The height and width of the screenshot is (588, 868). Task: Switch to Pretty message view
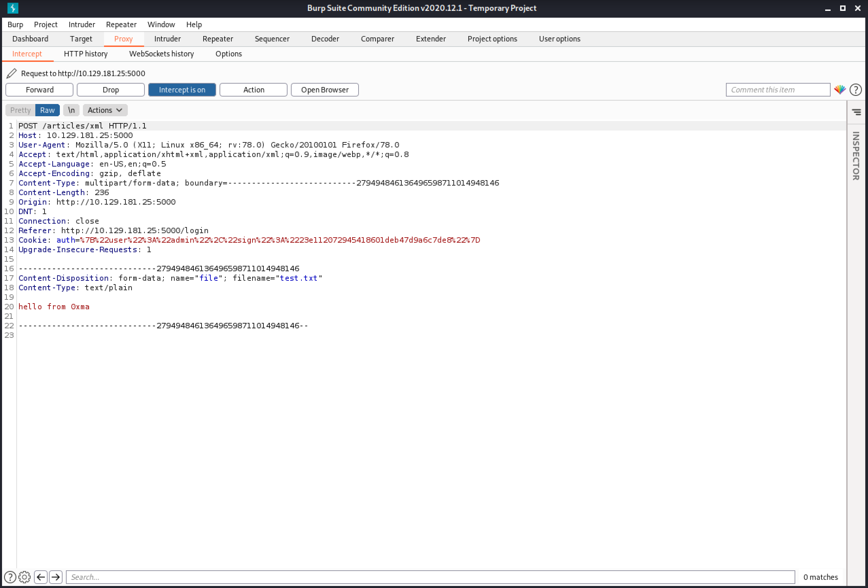[20, 110]
